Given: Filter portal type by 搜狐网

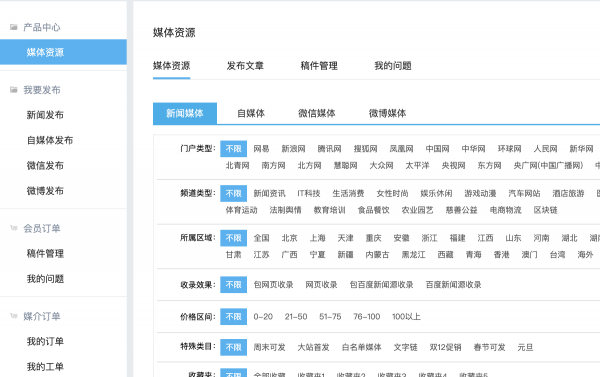Looking at the screenshot, I should tap(365, 149).
